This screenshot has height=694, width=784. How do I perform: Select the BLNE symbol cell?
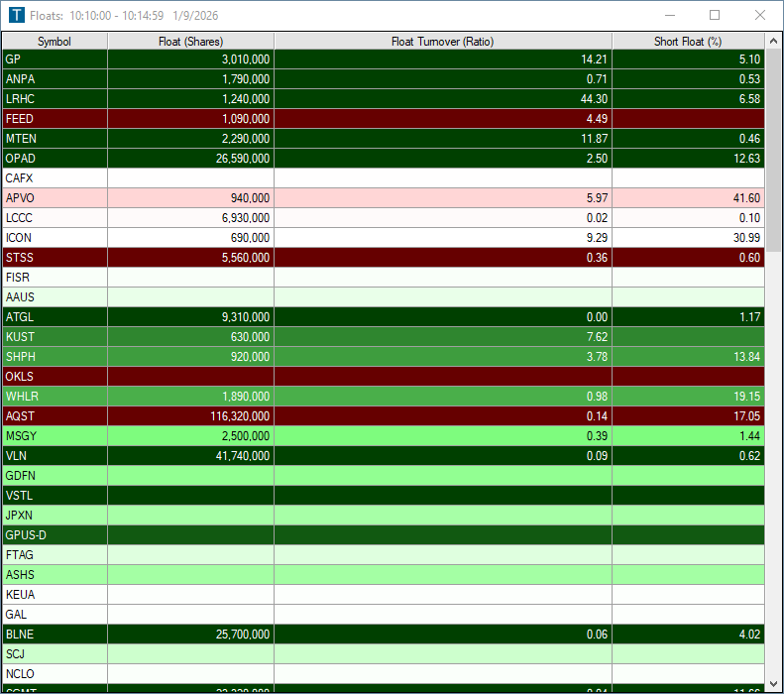[55, 635]
